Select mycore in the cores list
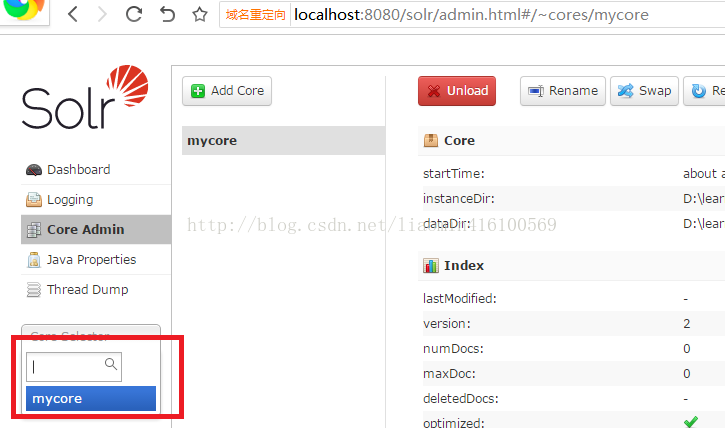 (x=283, y=141)
